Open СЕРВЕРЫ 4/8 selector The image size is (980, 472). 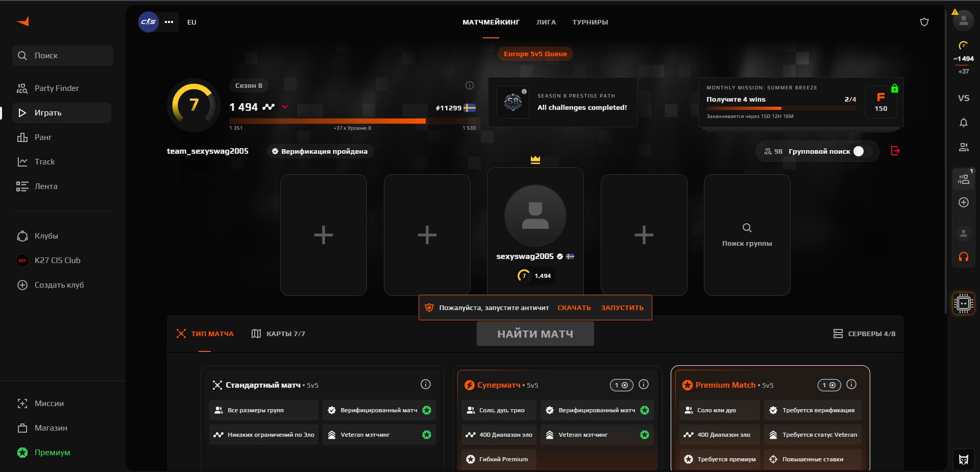click(864, 334)
